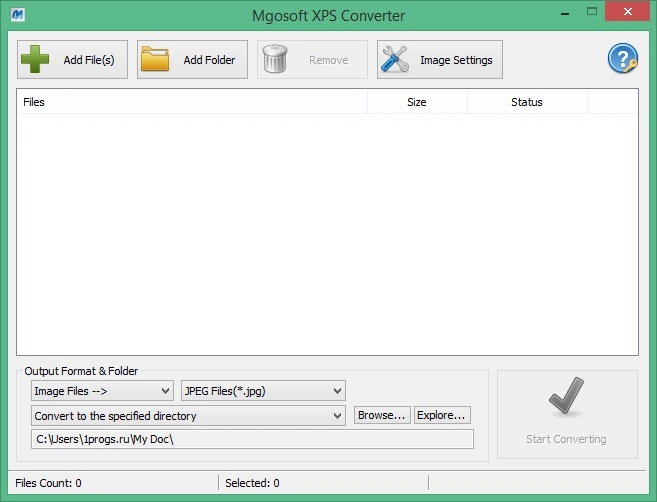Open Image Settings via wrench icon
The height and width of the screenshot is (502, 657).
pos(395,59)
